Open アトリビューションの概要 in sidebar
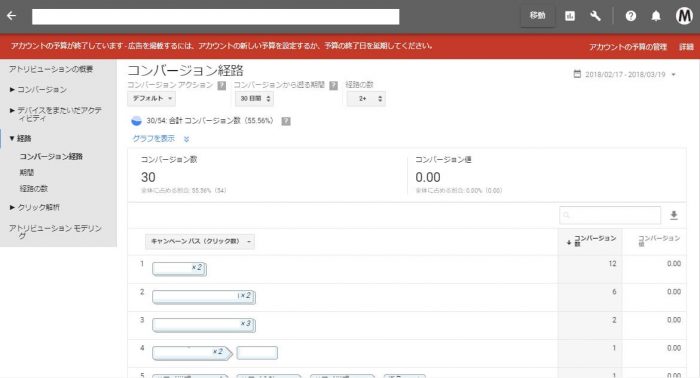This screenshot has width=700, height=378. (51, 69)
